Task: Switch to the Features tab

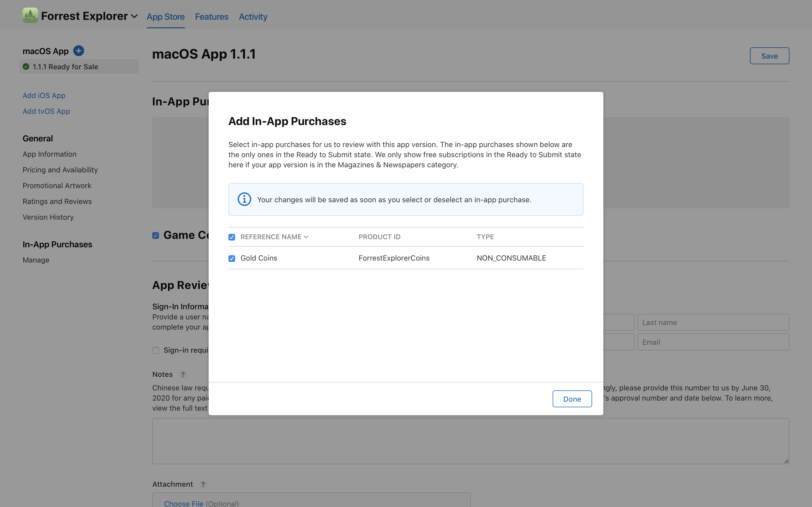Action: pyautogui.click(x=211, y=17)
